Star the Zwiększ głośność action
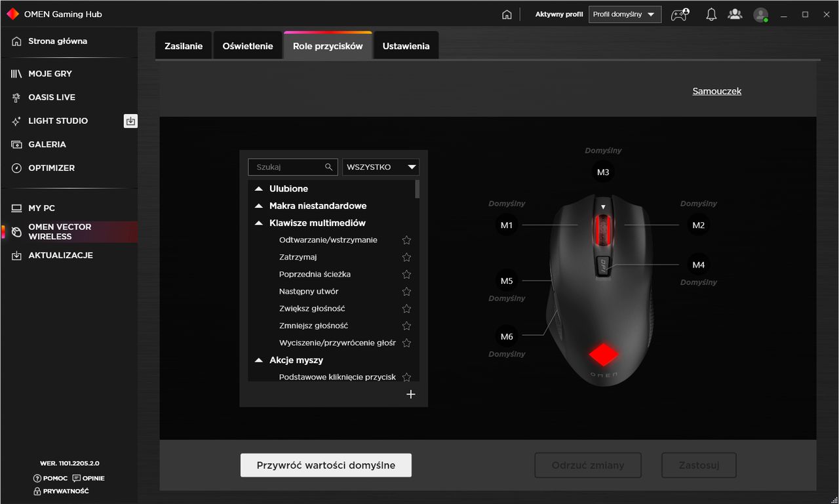Image resolution: width=839 pixels, height=504 pixels. 406,308
